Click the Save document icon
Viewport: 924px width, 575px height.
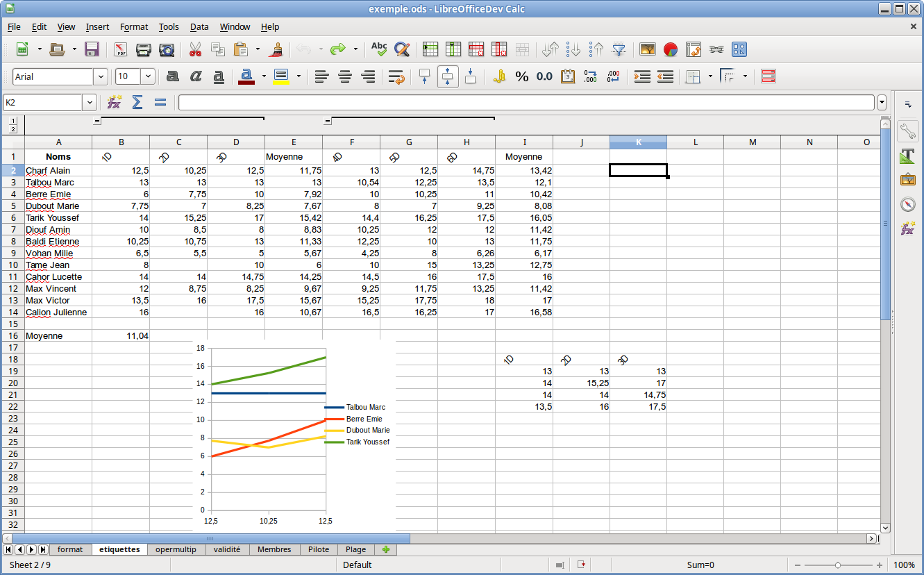(92, 49)
